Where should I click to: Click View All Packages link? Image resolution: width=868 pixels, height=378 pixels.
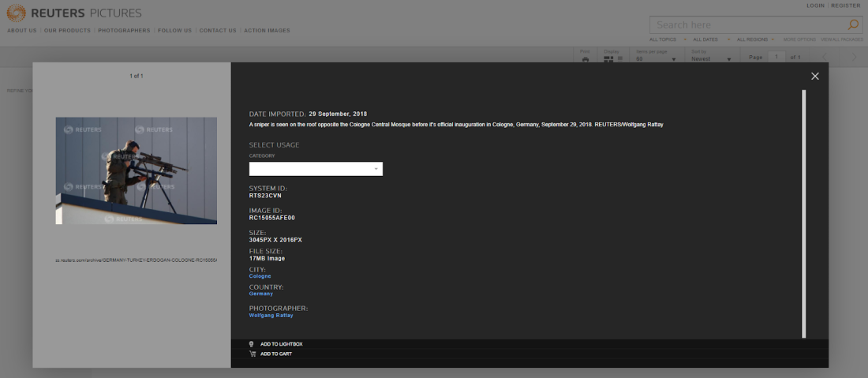[841, 39]
